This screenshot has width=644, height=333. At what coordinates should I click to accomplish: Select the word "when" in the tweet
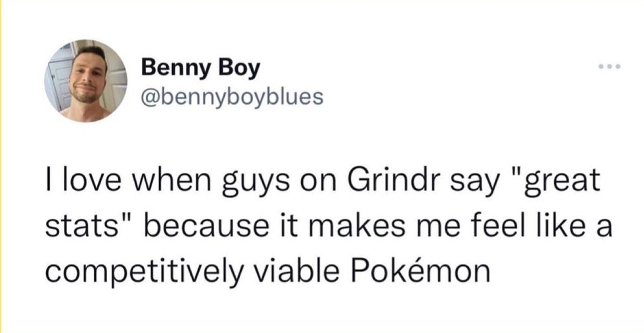click(166, 181)
